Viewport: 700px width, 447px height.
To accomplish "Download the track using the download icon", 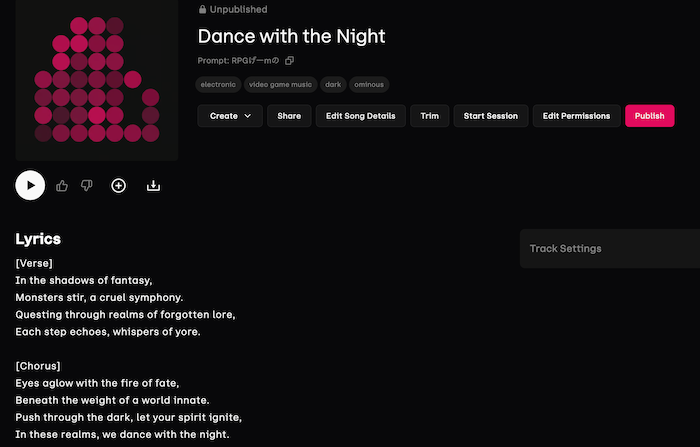I will pos(154,185).
